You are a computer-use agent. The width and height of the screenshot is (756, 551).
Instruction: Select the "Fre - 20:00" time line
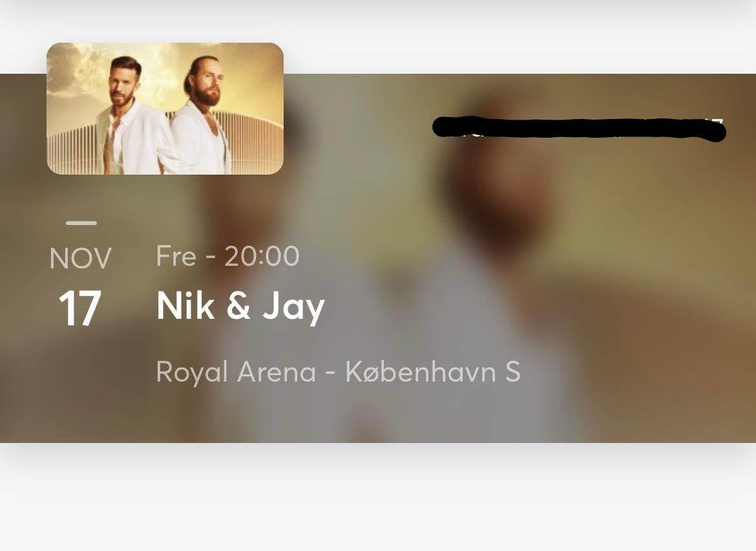[x=227, y=256]
